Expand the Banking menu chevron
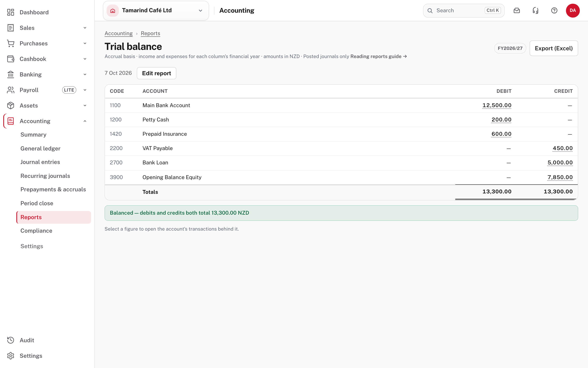Viewport: 588px width, 368px height. (x=85, y=74)
